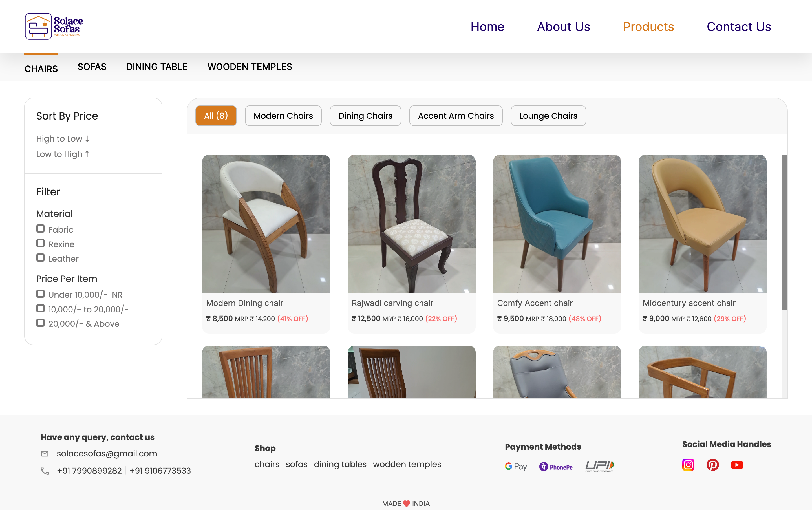Screen dimensions: 812x510
Task: Sort prices High to Low
Action: (x=63, y=138)
